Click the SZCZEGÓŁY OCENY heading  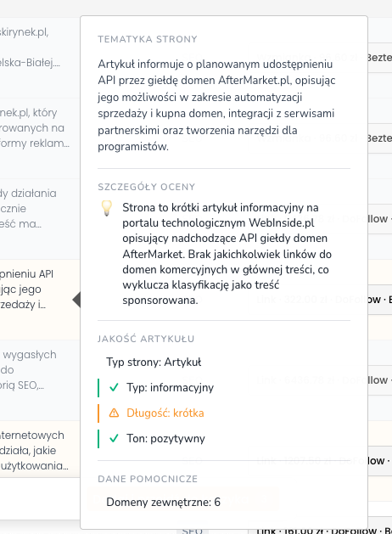[146, 187]
